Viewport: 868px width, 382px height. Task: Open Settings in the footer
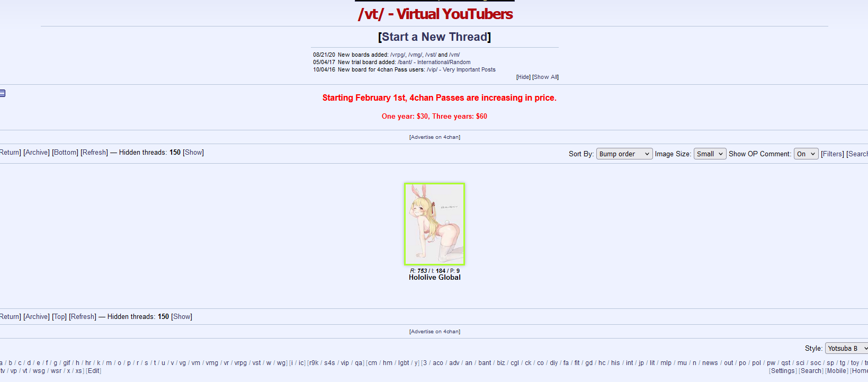(x=783, y=371)
